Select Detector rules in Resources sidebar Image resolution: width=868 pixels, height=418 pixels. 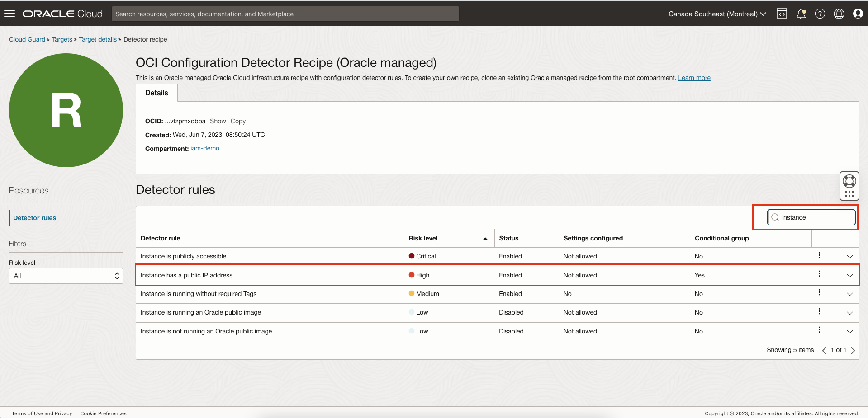[35, 218]
